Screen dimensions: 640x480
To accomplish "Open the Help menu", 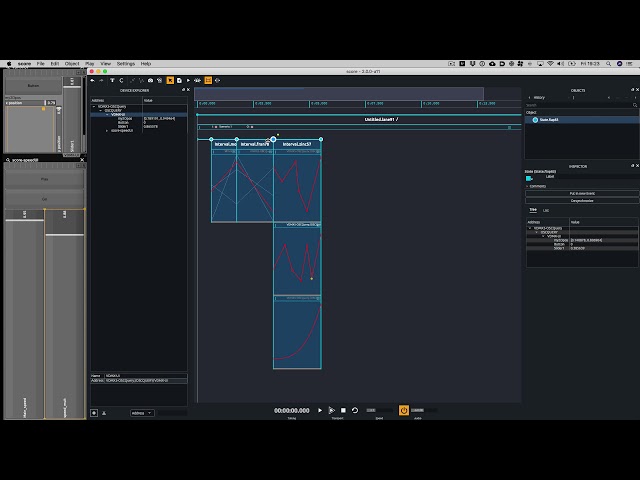I will pos(146,64).
